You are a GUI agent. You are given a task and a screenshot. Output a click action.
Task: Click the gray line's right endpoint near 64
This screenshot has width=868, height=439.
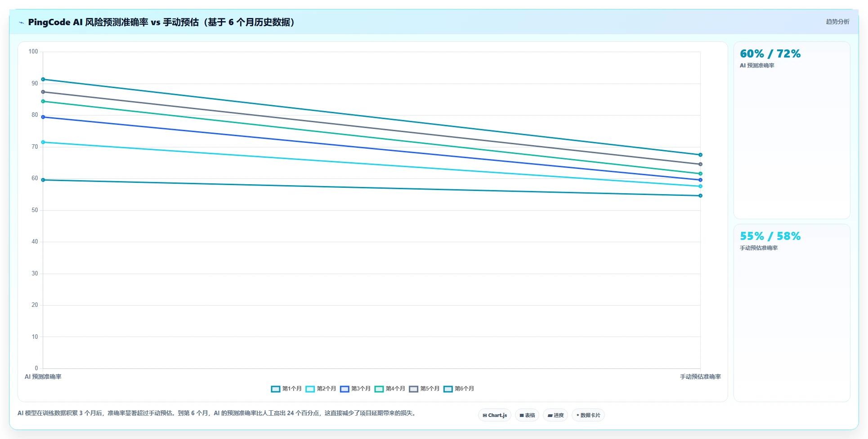(700, 164)
